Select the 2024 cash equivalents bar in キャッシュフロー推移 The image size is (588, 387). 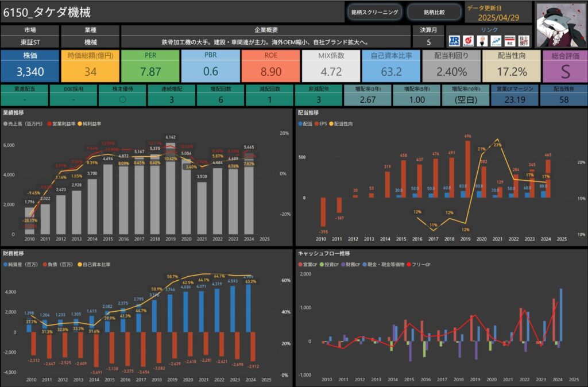(x=561, y=315)
